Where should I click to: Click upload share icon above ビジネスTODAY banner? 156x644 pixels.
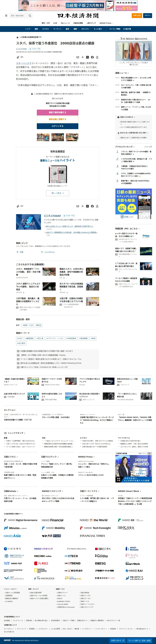[97, 206]
